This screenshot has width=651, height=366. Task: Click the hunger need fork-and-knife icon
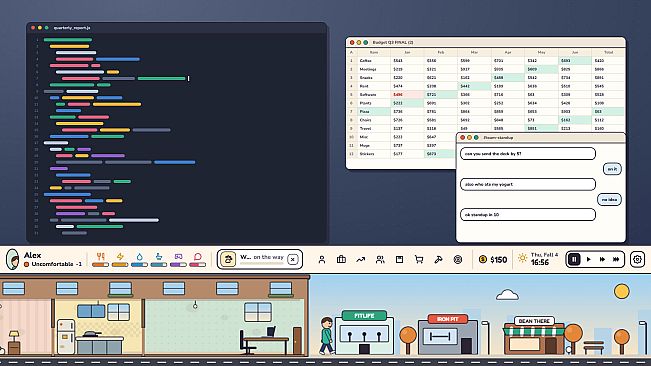(100, 256)
